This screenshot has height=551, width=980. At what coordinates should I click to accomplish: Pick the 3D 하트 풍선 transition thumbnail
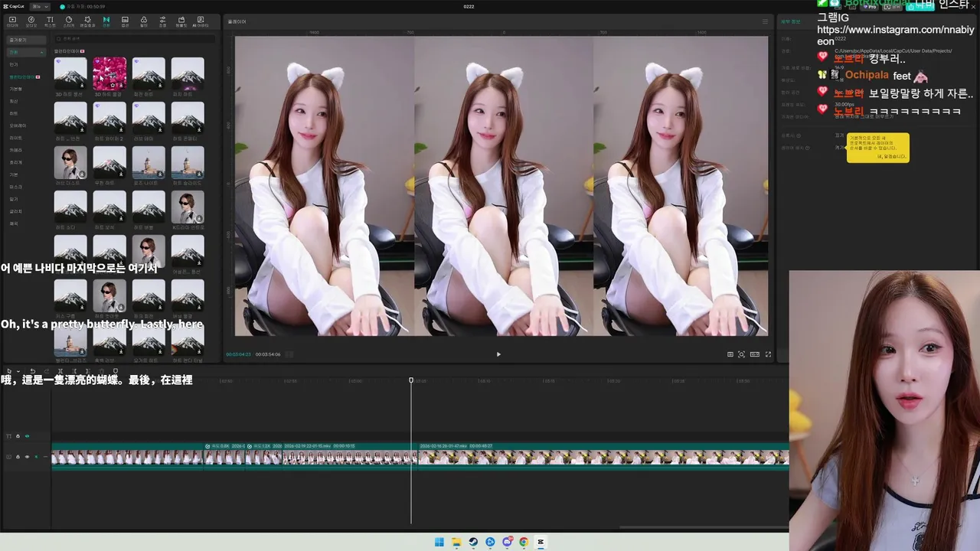tap(70, 73)
